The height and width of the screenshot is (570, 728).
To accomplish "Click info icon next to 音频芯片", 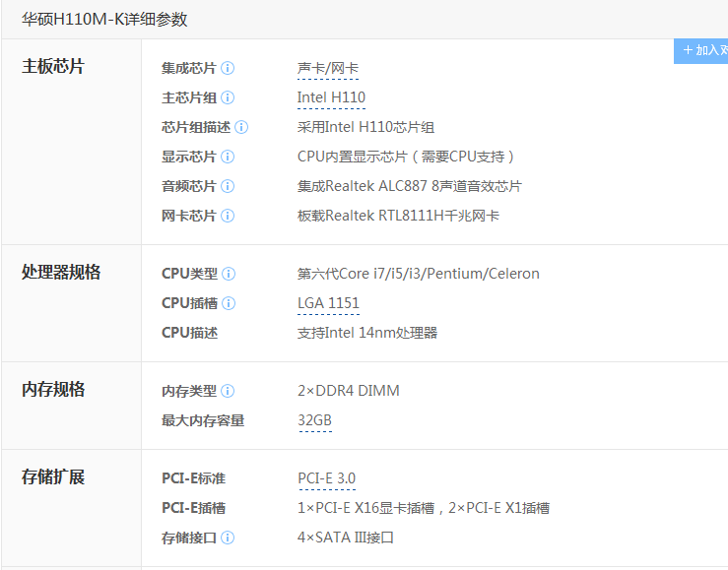I will [228, 186].
